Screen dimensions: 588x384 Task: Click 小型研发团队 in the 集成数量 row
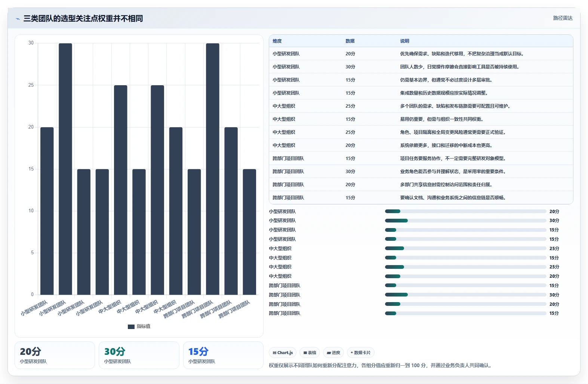tap(286, 93)
